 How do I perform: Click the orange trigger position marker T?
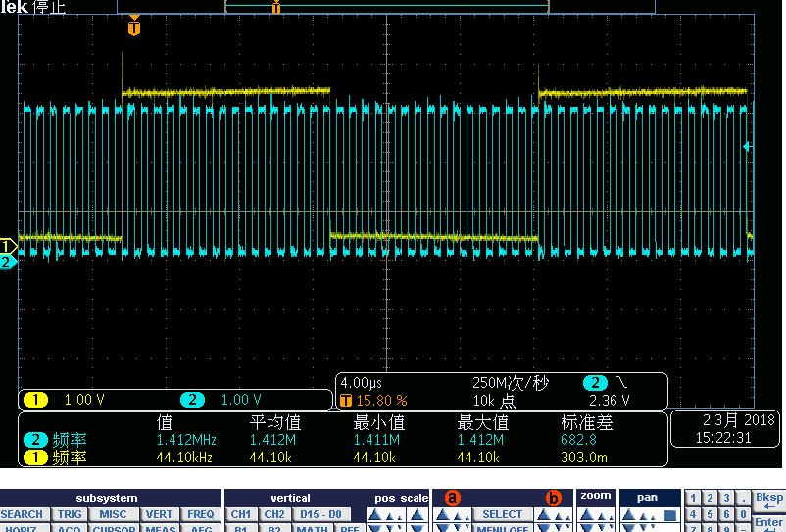[134, 27]
